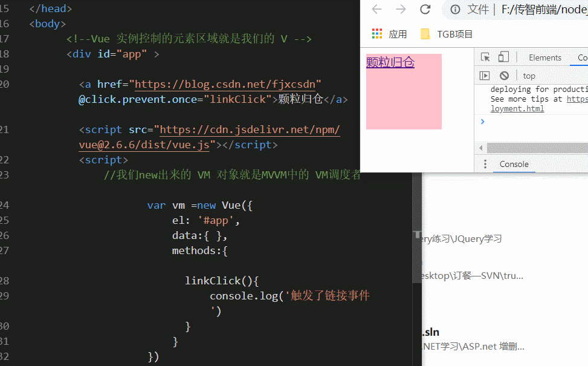Select the '.sln' entry in the back window
The image size is (588, 366).
(430, 332)
